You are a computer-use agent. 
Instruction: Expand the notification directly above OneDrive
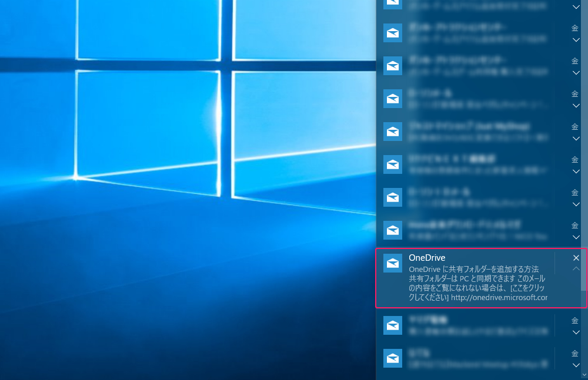(576, 237)
